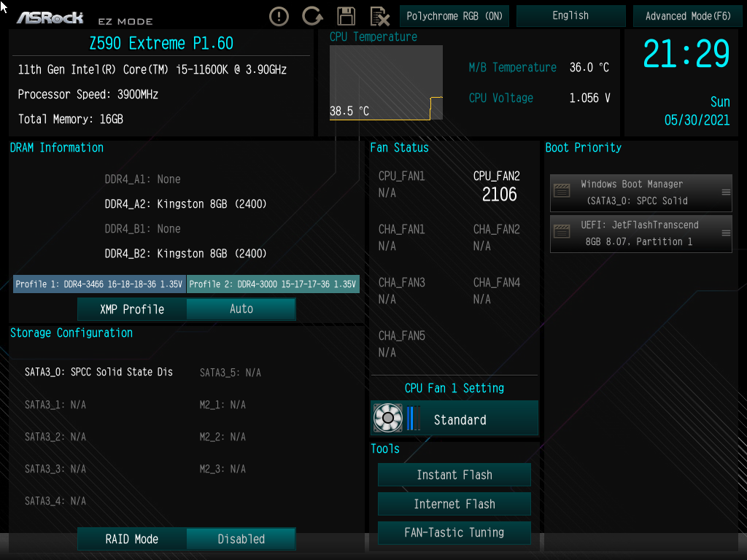Click the date 05/30/2021
The width and height of the screenshot is (747, 560).
pyautogui.click(x=697, y=120)
